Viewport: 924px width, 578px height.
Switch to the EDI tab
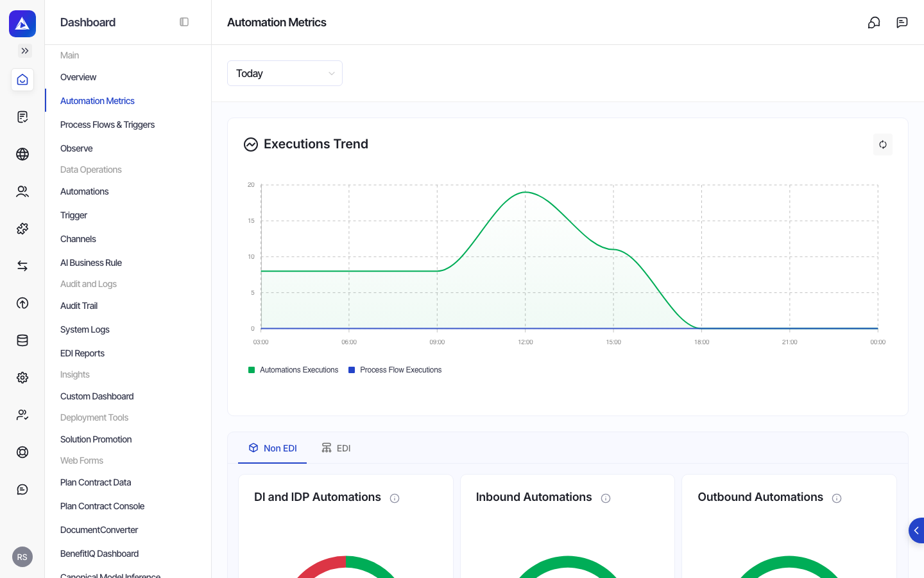click(336, 448)
